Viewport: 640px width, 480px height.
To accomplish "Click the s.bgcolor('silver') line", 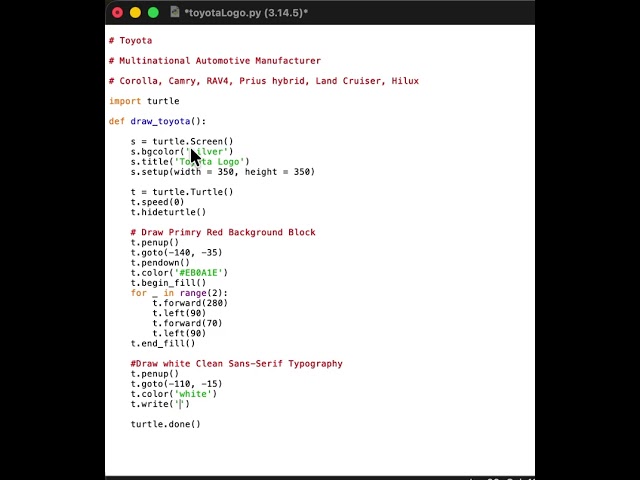I will point(182,151).
